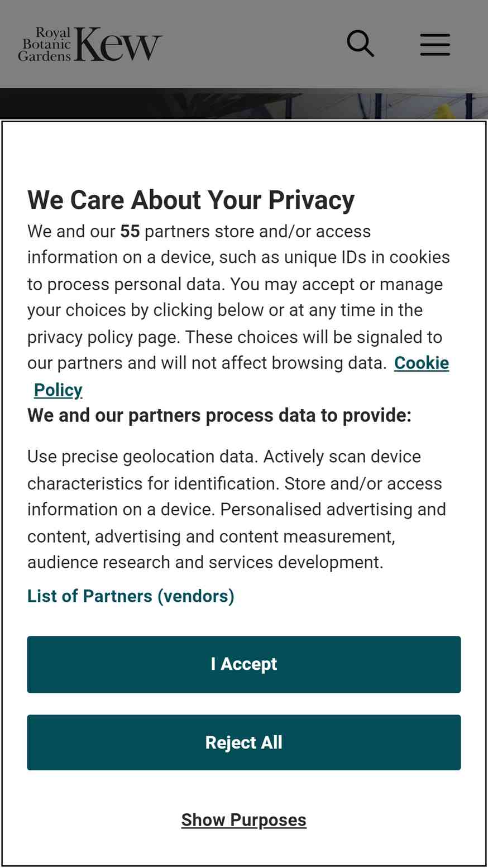488x868 pixels.
Task: Click the word Policy on second link line
Action: click(58, 390)
